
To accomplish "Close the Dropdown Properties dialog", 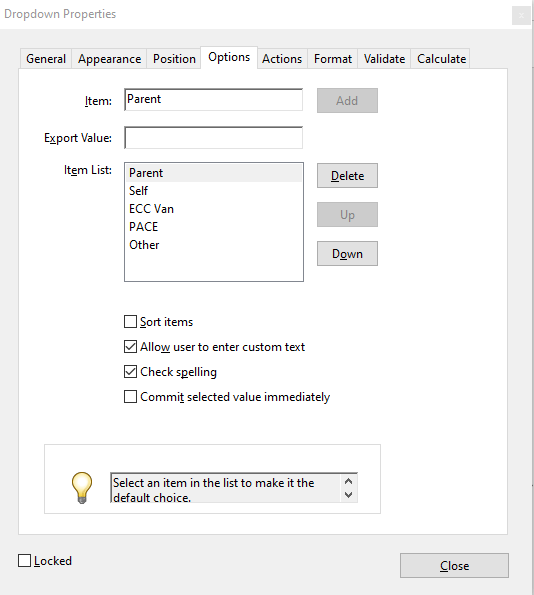I will tap(454, 565).
